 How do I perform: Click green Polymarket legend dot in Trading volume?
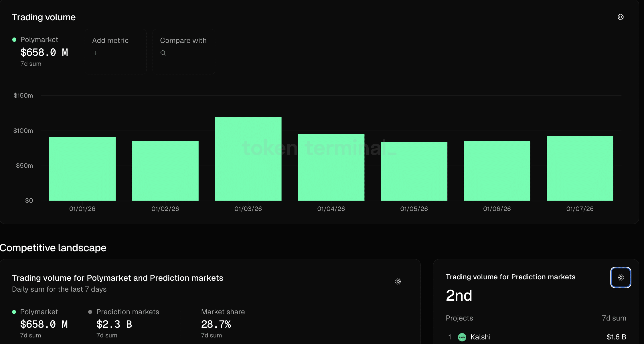tap(14, 40)
